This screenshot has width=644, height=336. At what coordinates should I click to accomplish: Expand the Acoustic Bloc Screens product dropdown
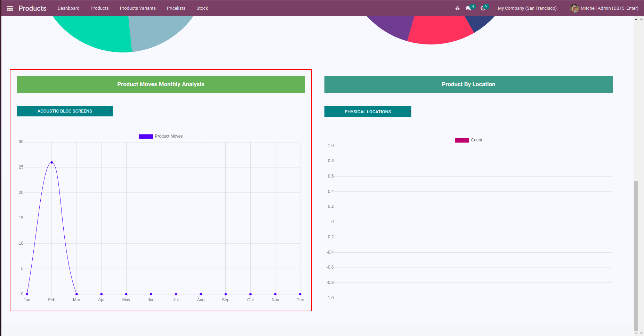point(65,111)
